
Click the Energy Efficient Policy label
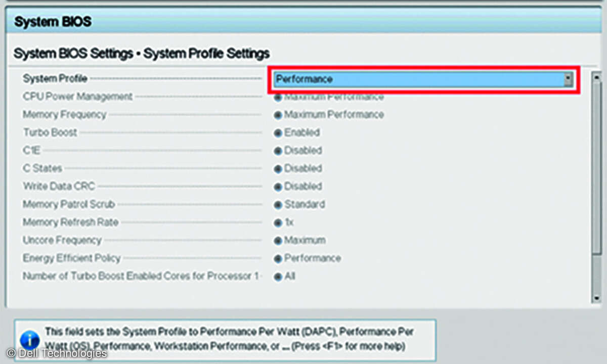pyautogui.click(x=71, y=258)
